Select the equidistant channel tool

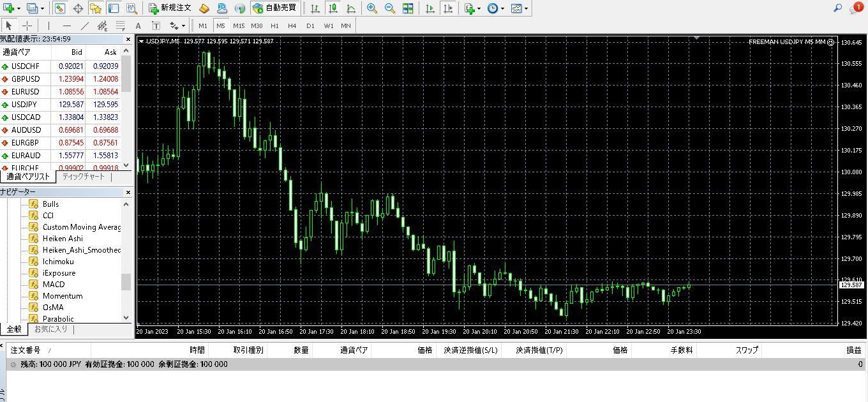102,26
